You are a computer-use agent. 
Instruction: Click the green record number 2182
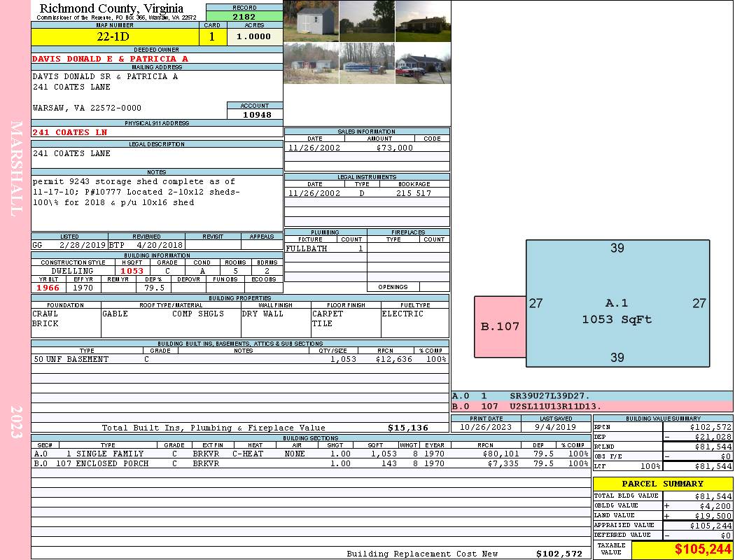point(244,16)
